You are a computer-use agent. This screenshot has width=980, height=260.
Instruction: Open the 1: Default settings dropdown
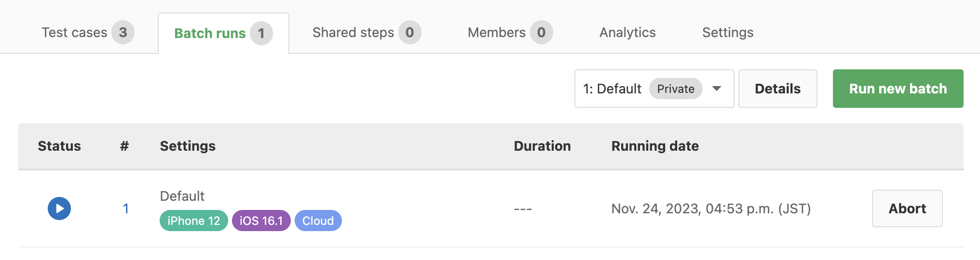[654, 89]
